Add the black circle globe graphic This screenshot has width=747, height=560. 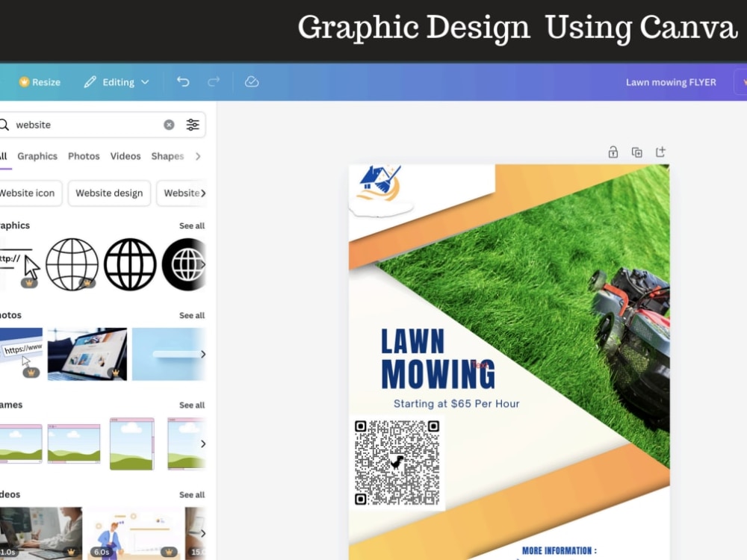[x=185, y=264]
